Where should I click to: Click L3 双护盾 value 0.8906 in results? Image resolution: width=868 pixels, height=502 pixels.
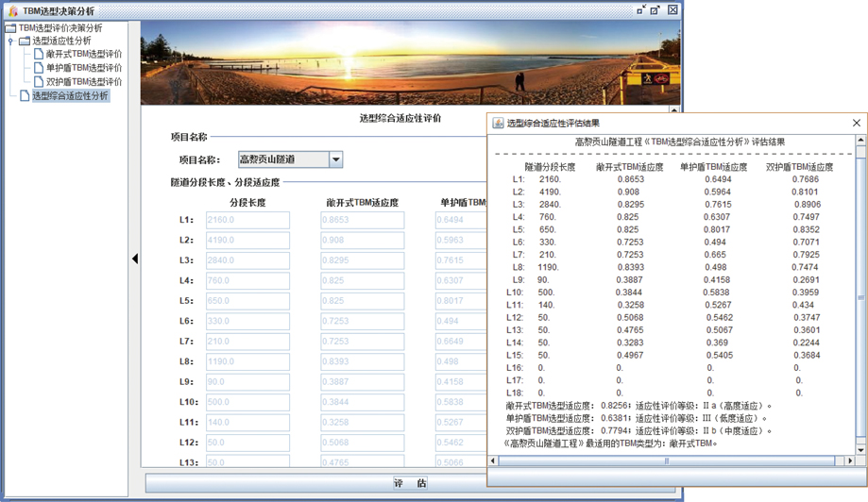click(x=808, y=205)
